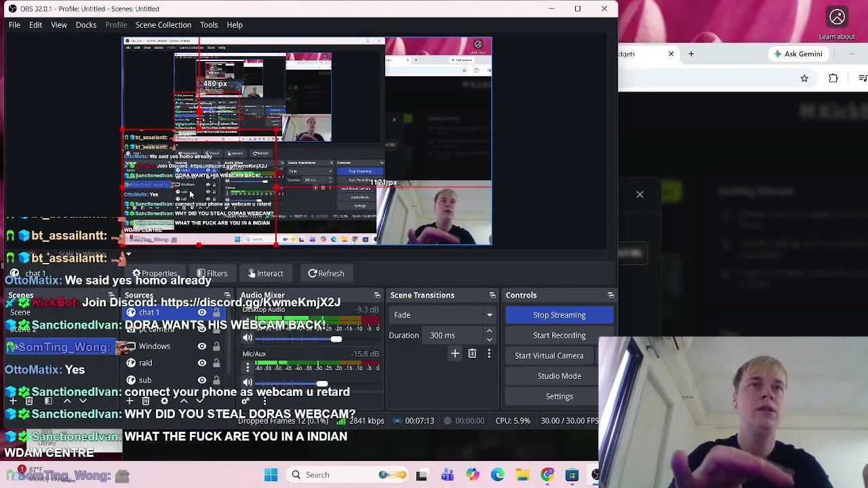The image size is (868, 488).
Task: Stop the stream with Stop Streaming
Action: [559, 315]
